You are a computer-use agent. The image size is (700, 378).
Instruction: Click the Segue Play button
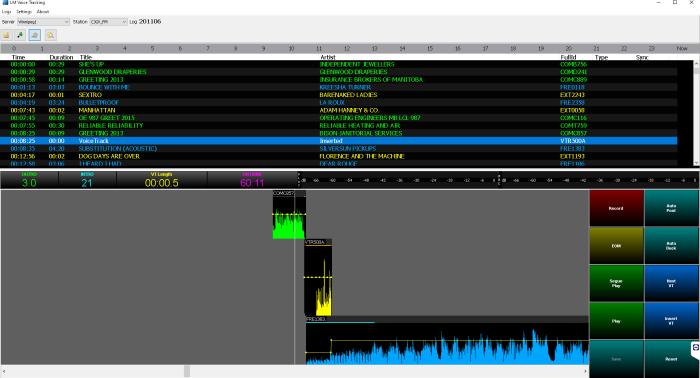[x=617, y=283]
